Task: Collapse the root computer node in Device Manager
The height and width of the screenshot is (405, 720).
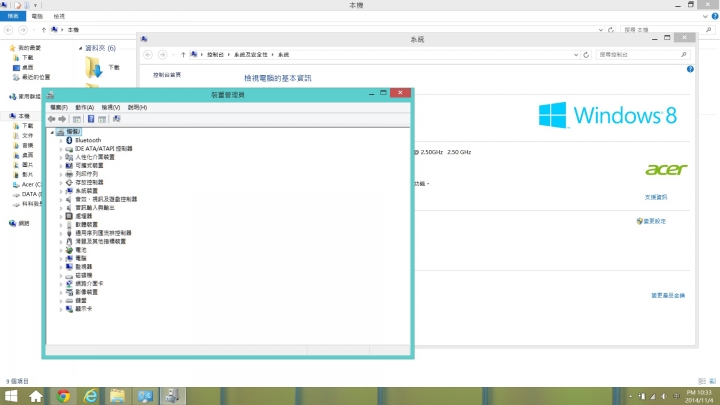Action: 52,132
